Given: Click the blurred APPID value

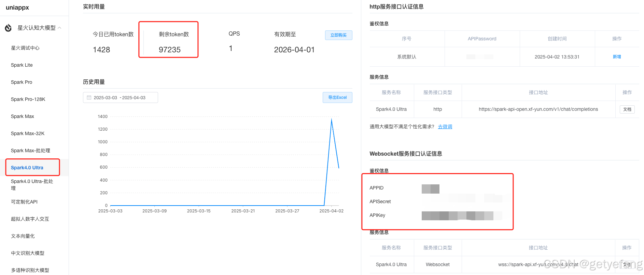Looking at the screenshot, I should tap(431, 189).
